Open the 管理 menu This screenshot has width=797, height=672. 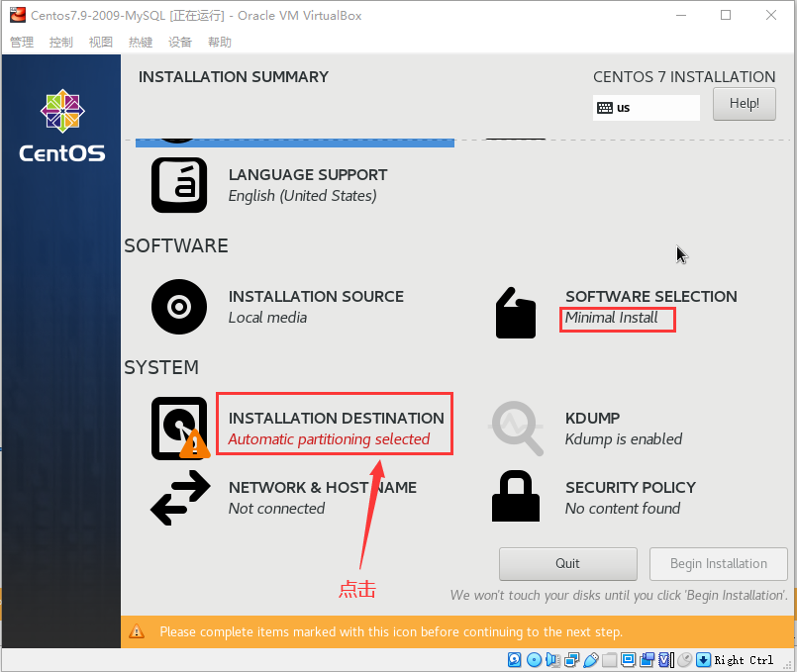pos(22,43)
